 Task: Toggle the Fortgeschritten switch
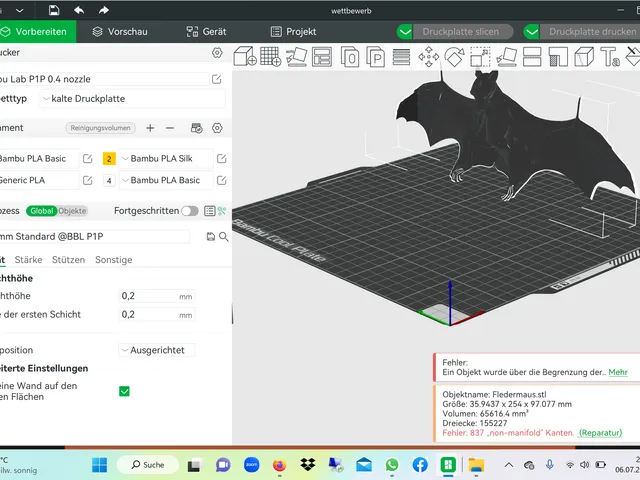(190, 211)
